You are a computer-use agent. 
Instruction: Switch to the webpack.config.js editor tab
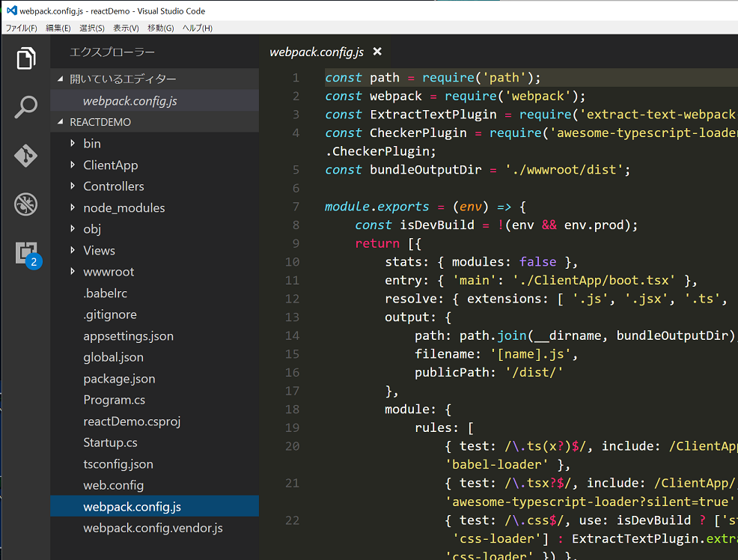317,52
